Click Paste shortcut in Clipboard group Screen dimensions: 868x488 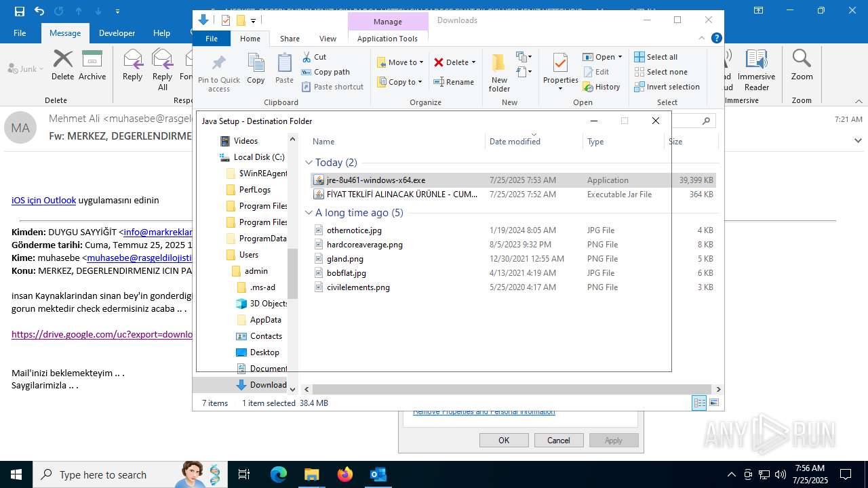tap(333, 87)
